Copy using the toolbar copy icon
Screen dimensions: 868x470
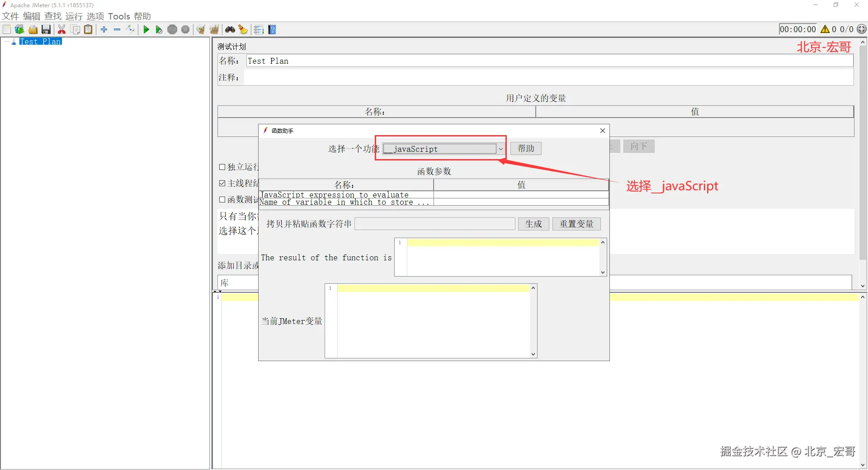click(x=75, y=29)
